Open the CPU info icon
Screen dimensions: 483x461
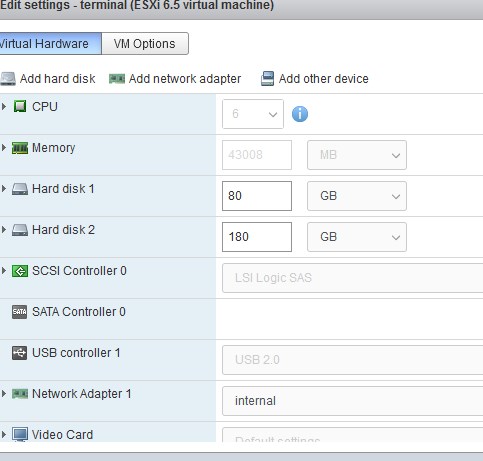tap(300, 114)
